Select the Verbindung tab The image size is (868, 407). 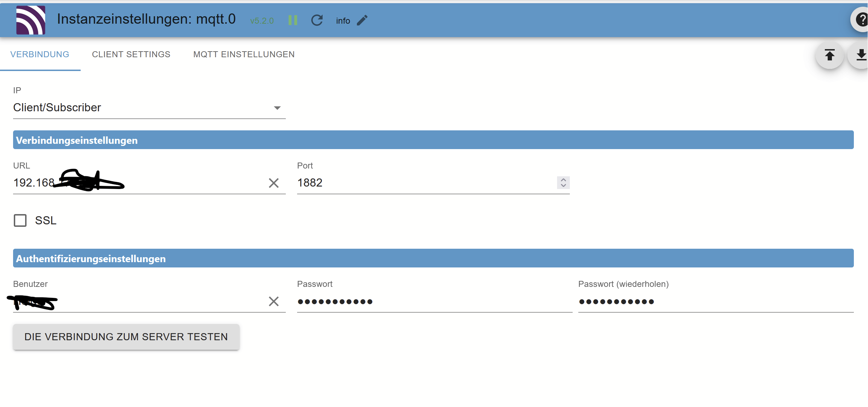(x=40, y=54)
